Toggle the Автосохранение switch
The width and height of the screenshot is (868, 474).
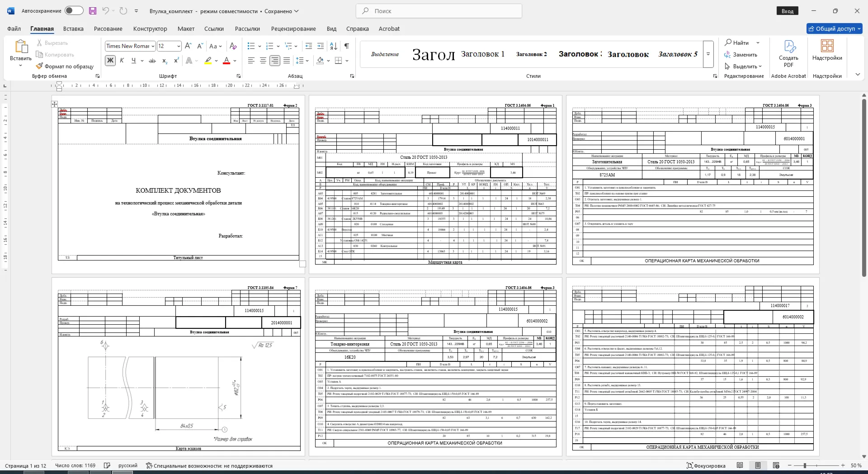coord(74,11)
